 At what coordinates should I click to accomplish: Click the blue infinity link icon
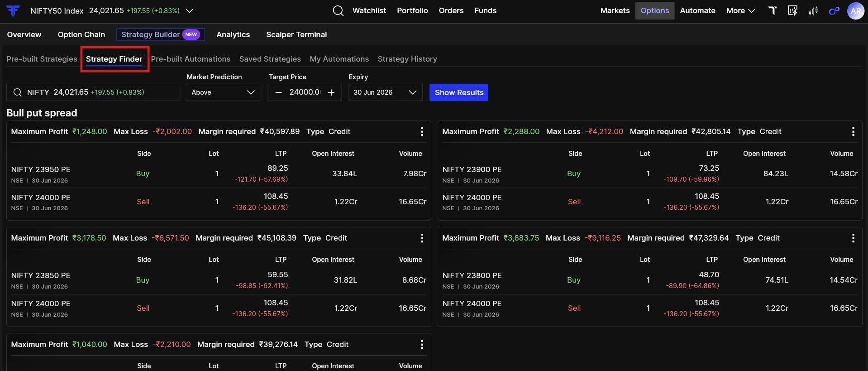tap(834, 11)
